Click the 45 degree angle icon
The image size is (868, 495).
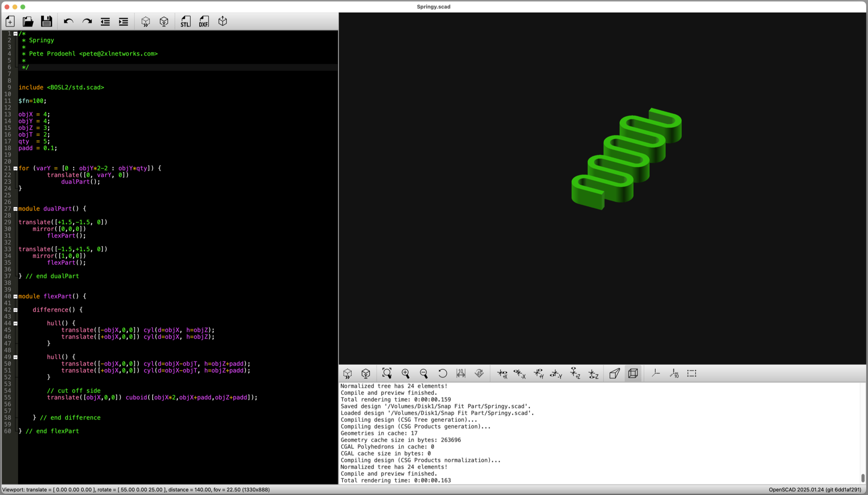[479, 373]
